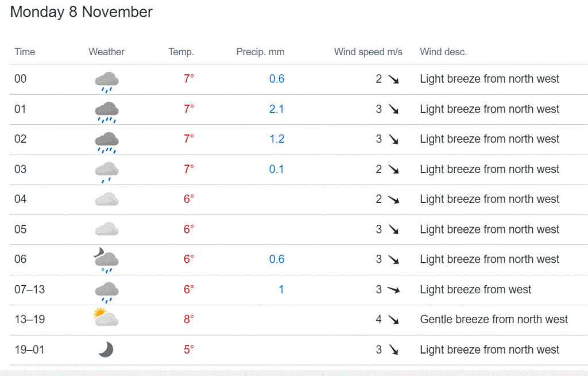Click the cloudy icon at hour 04
The image size is (588, 376).
107,199
